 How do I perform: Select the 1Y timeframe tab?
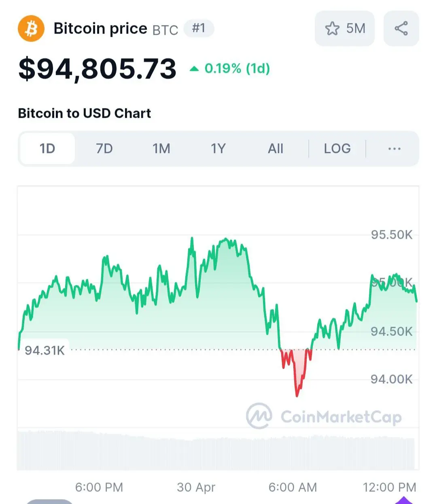click(x=218, y=149)
